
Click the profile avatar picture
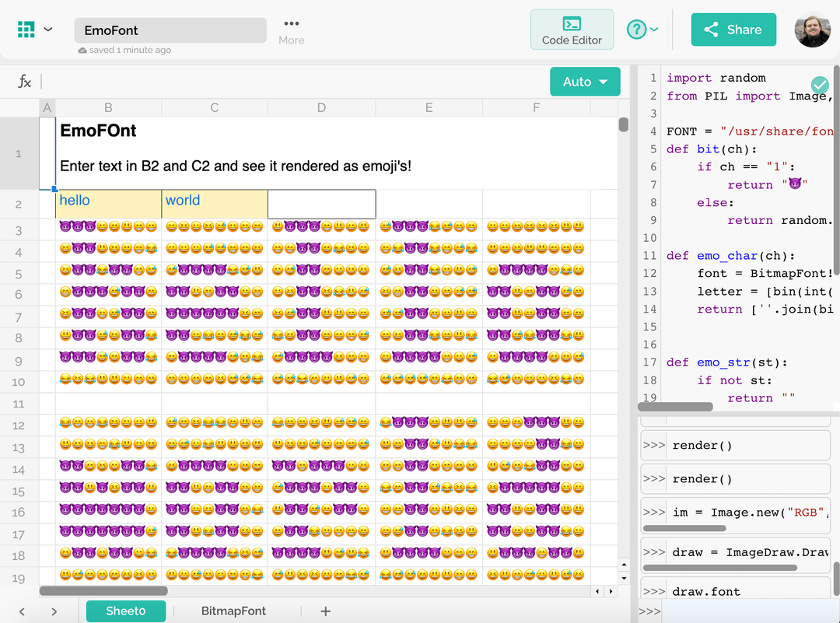coord(812,29)
